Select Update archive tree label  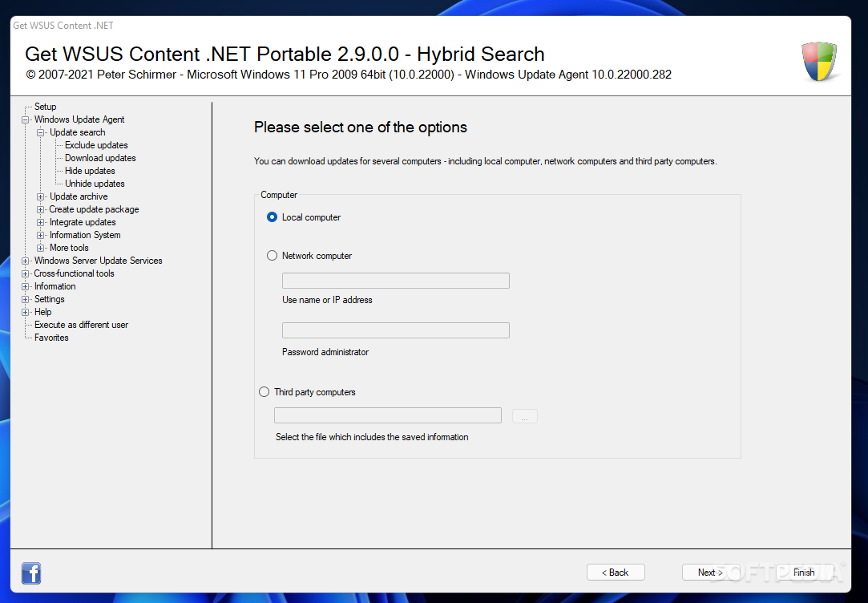[x=79, y=196]
